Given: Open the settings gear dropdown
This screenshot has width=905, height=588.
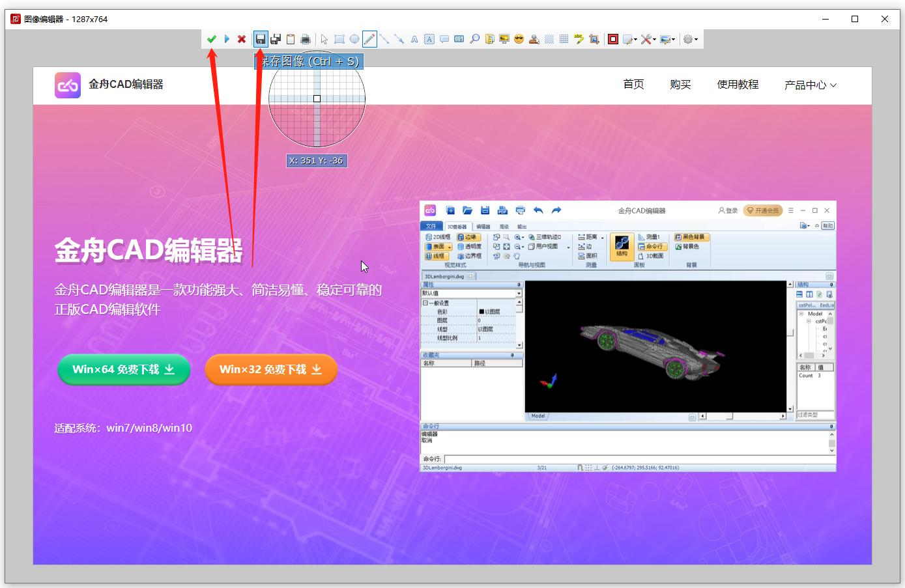Looking at the screenshot, I should click(x=689, y=39).
